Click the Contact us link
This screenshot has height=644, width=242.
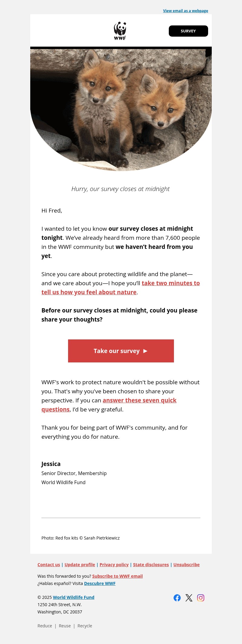point(48,564)
